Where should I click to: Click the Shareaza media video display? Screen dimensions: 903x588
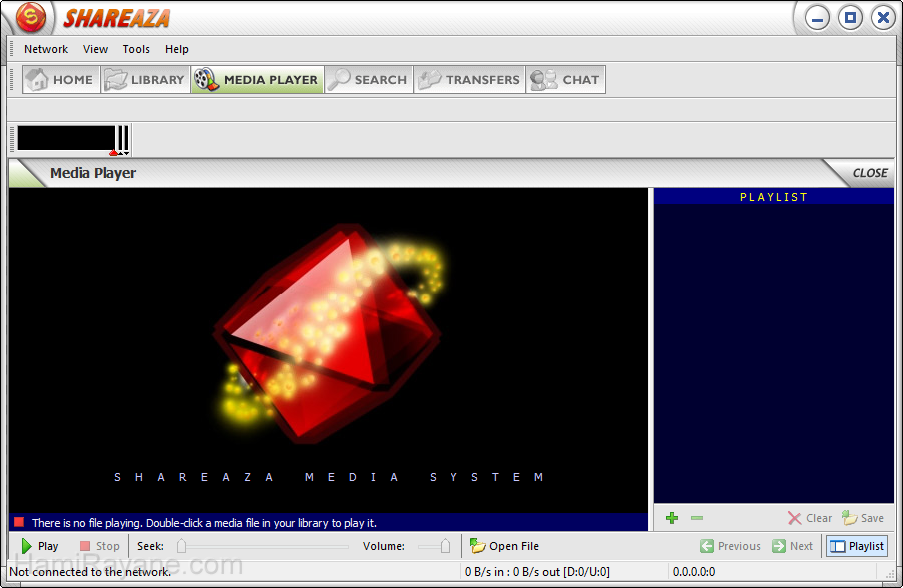tap(329, 349)
